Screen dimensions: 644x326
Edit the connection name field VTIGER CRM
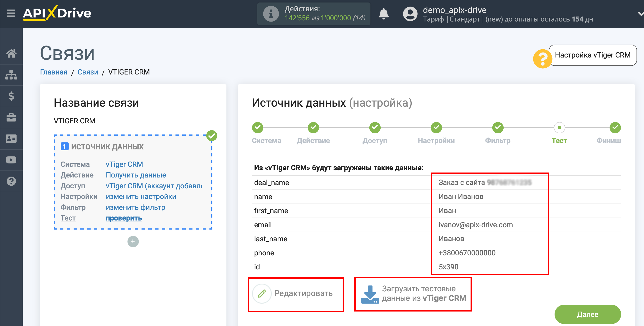(133, 121)
